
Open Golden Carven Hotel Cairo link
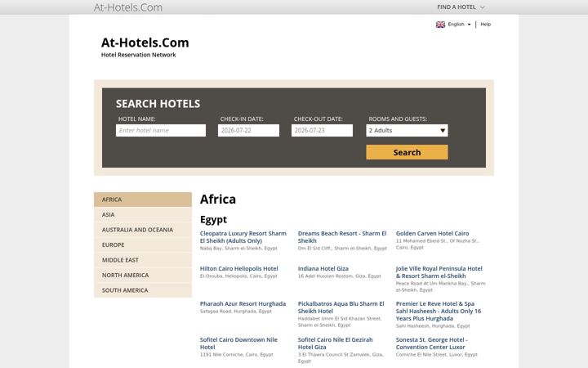[x=432, y=234]
